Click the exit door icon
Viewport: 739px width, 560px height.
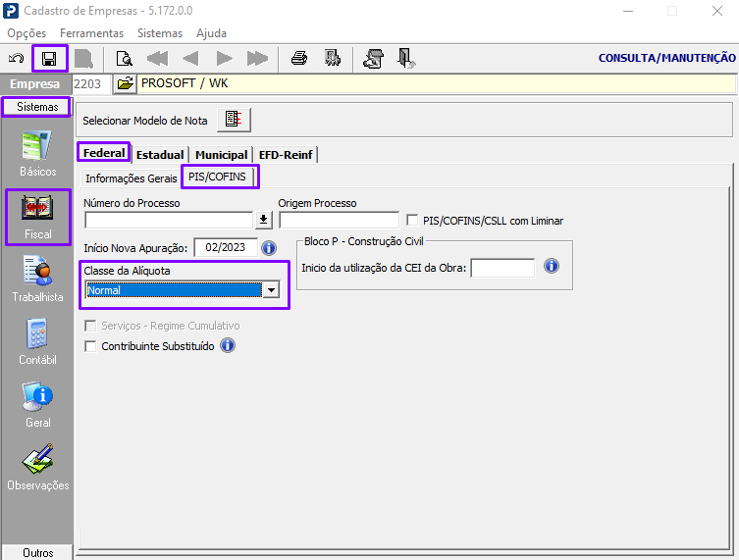[x=405, y=59]
